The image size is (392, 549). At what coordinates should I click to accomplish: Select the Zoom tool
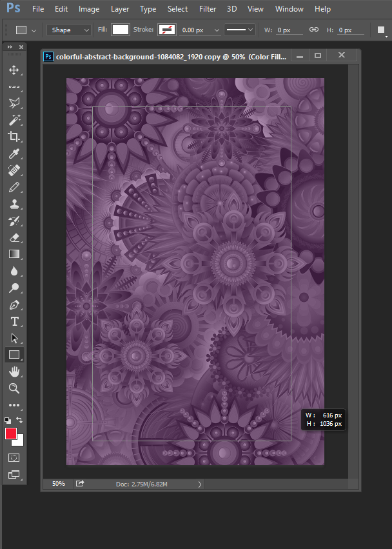coord(14,388)
